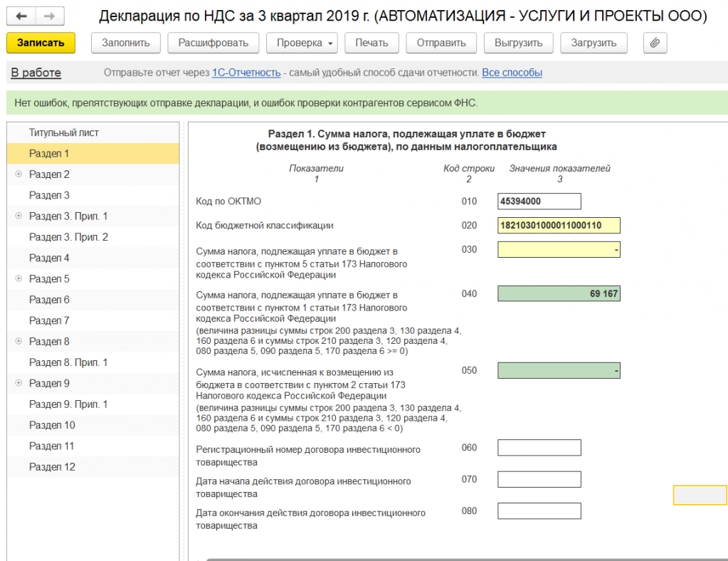Click the Заполнить button
Image resolution: width=728 pixels, height=561 pixels.
126,43
